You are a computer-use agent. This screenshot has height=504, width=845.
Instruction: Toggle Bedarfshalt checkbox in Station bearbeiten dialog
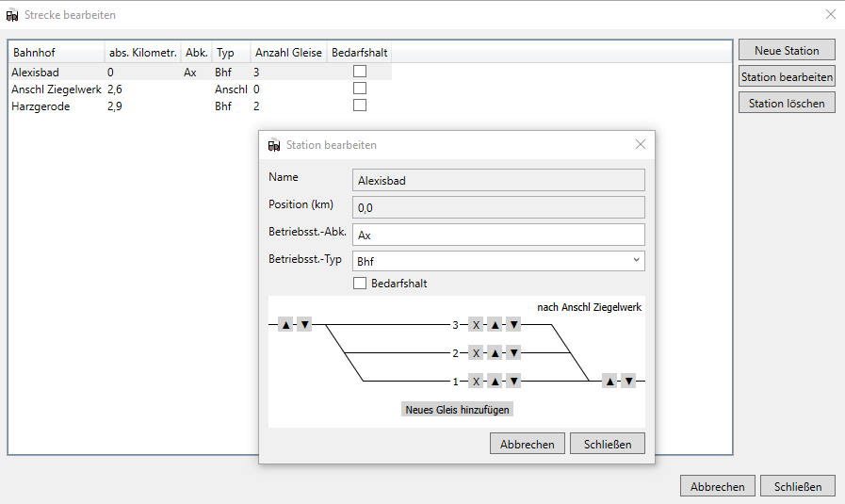pyautogui.click(x=360, y=283)
